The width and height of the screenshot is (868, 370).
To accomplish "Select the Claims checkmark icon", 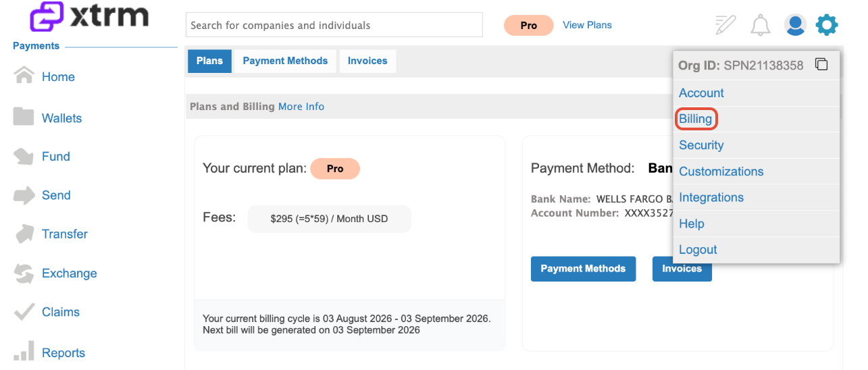I will tap(24, 311).
